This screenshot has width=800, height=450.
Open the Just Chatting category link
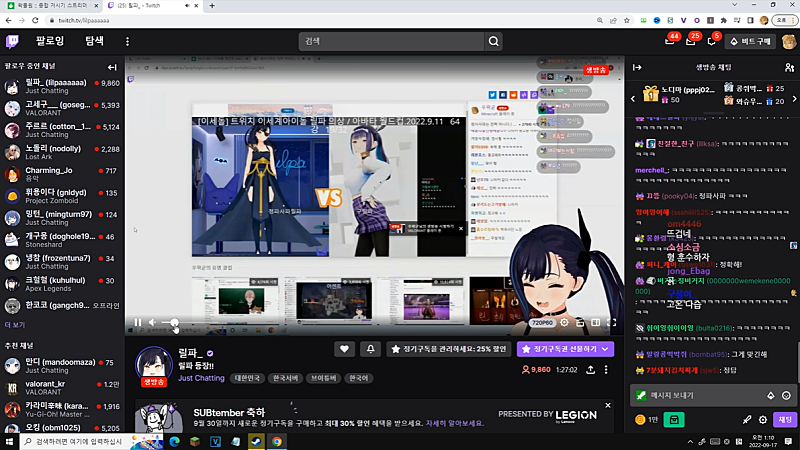[x=201, y=378]
